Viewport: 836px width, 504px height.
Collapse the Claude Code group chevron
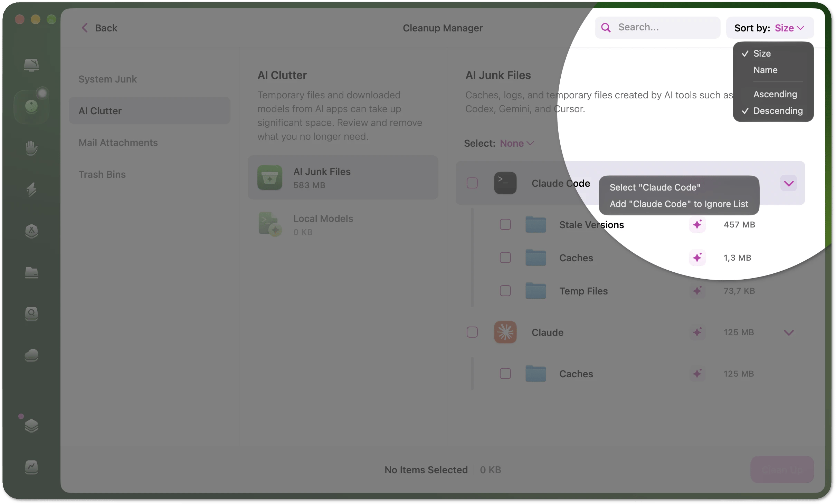point(788,183)
